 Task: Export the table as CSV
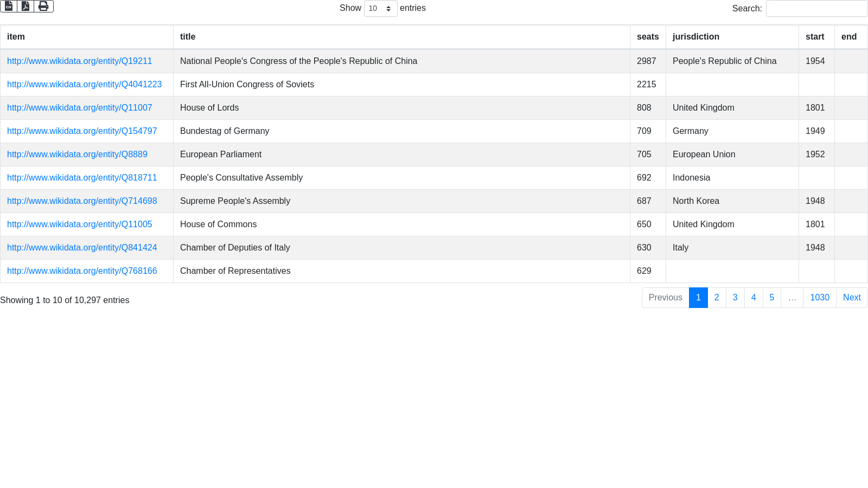(x=9, y=7)
